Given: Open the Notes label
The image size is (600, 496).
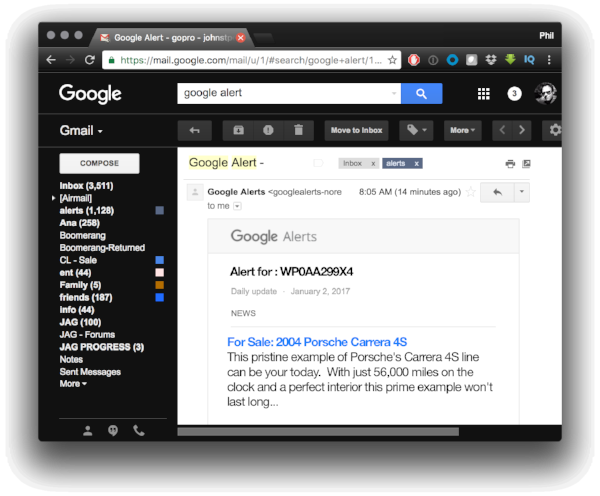Looking at the screenshot, I should pyautogui.click(x=71, y=359).
